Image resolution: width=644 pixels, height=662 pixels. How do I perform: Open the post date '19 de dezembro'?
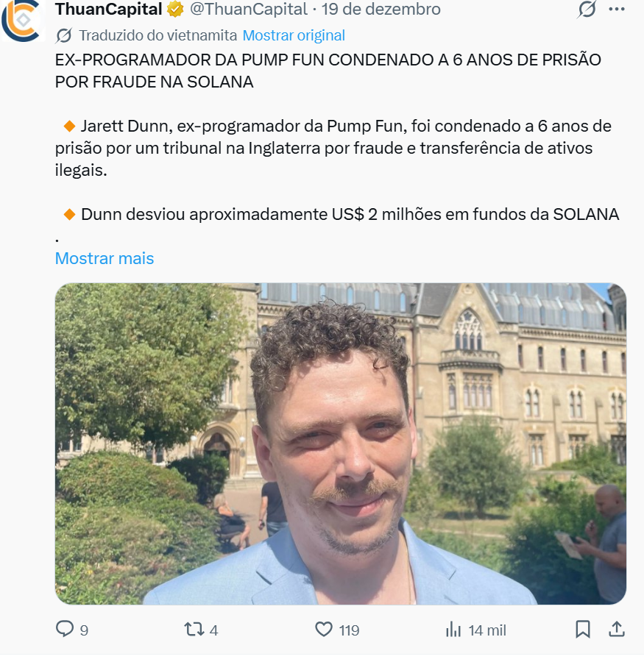381,10
